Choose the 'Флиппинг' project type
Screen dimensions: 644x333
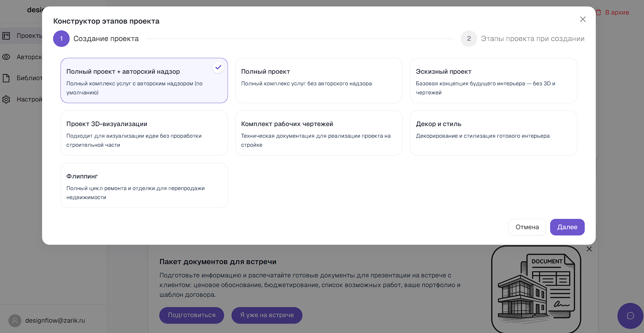pyautogui.click(x=144, y=185)
